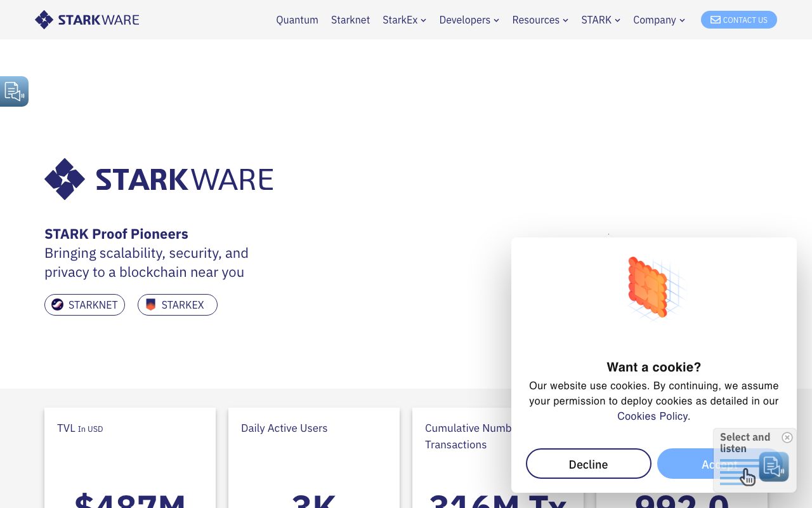Open the STARK dropdown menu
812x508 pixels.
pos(600,20)
